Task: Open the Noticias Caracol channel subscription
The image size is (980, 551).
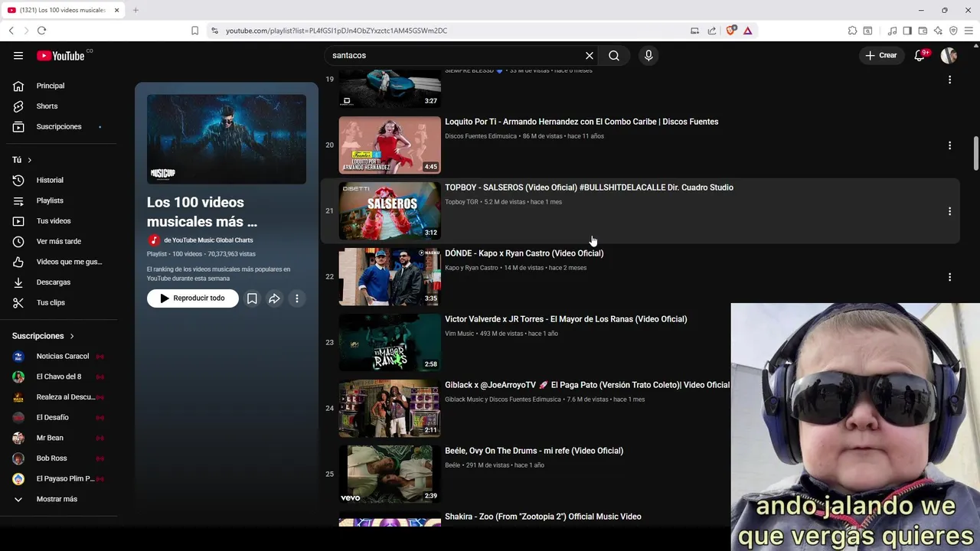Action: click(x=61, y=356)
